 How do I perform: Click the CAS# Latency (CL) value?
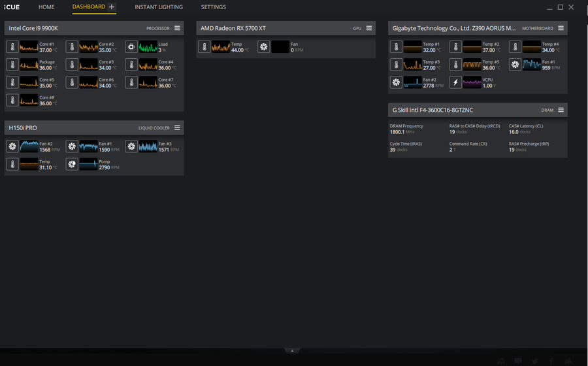tap(520, 132)
